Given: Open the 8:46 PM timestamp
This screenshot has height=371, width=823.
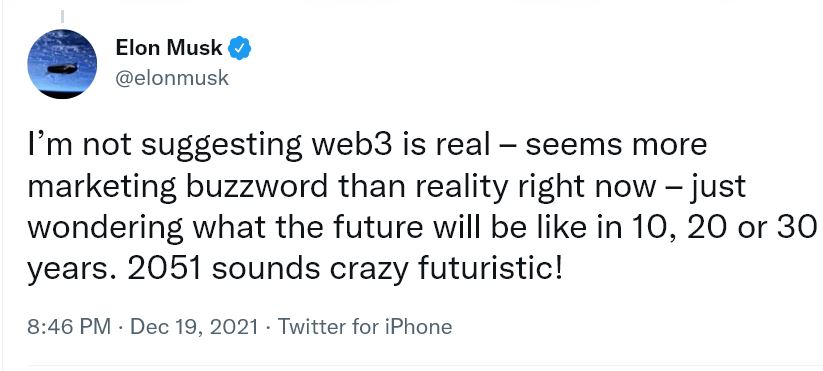Looking at the screenshot, I should [69, 327].
